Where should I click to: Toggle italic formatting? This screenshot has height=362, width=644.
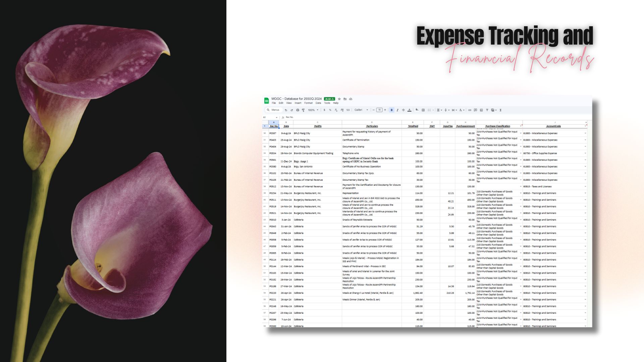point(397,110)
